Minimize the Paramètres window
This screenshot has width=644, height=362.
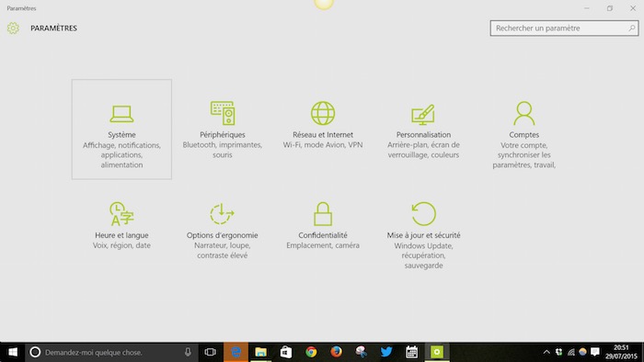pyautogui.click(x=587, y=8)
